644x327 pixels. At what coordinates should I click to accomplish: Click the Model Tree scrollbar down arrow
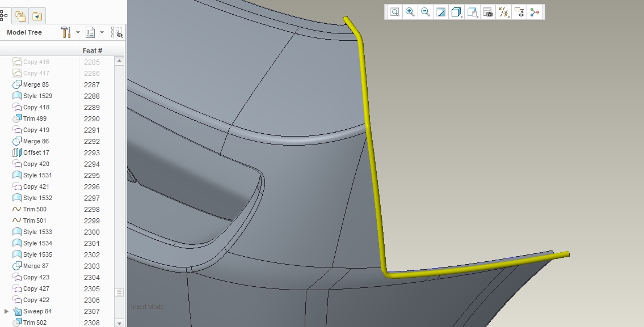tap(119, 323)
